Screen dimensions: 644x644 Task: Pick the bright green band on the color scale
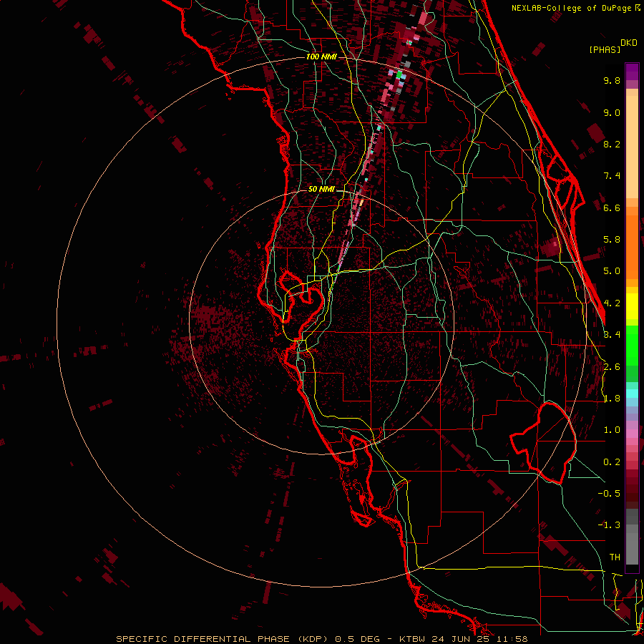632,345
